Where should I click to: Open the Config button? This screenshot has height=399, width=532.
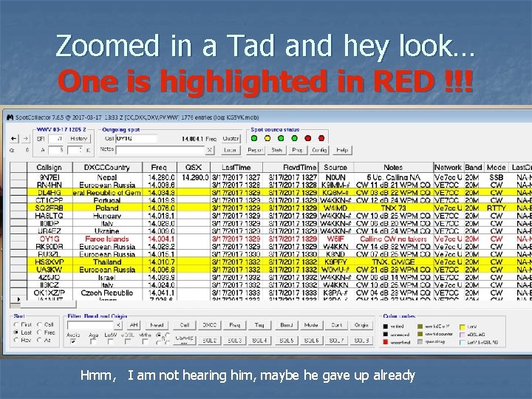pyautogui.click(x=319, y=150)
